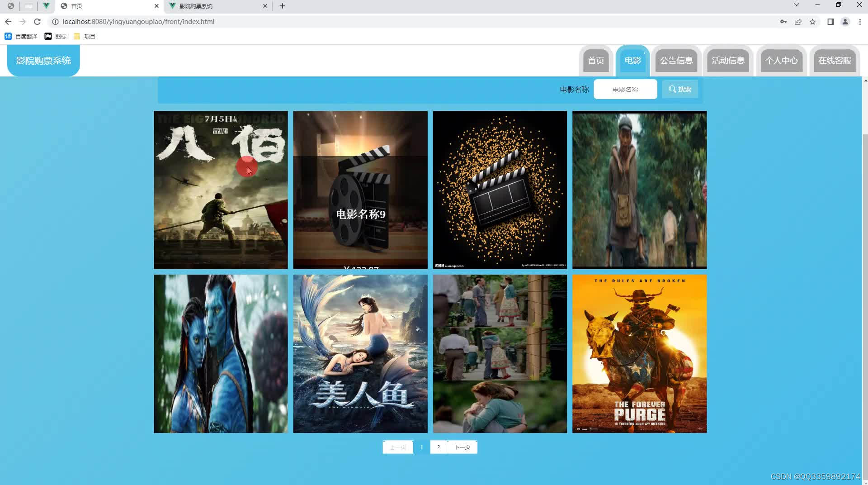Open the clapperboard with gold dots poster

(500, 190)
